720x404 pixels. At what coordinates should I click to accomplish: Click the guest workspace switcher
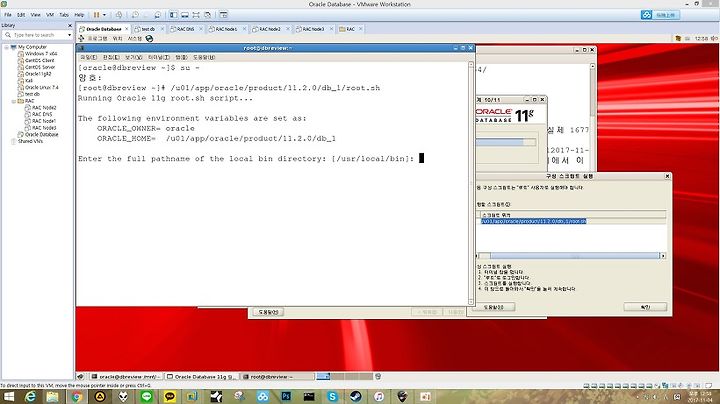pyautogui.click(x=343, y=376)
